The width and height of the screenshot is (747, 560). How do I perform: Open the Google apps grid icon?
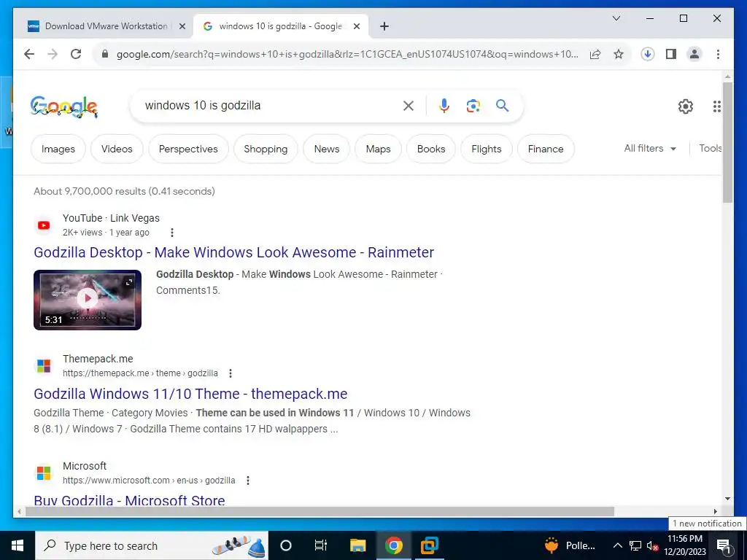[x=716, y=106]
